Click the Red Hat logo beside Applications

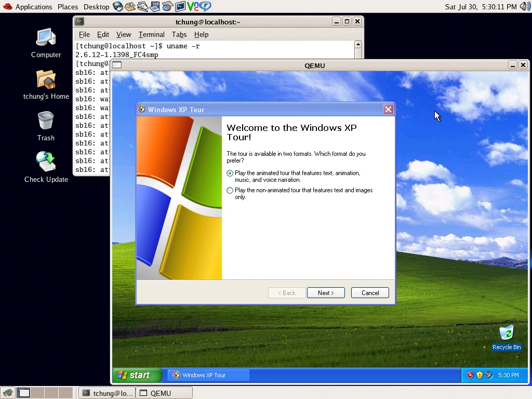click(8, 6)
